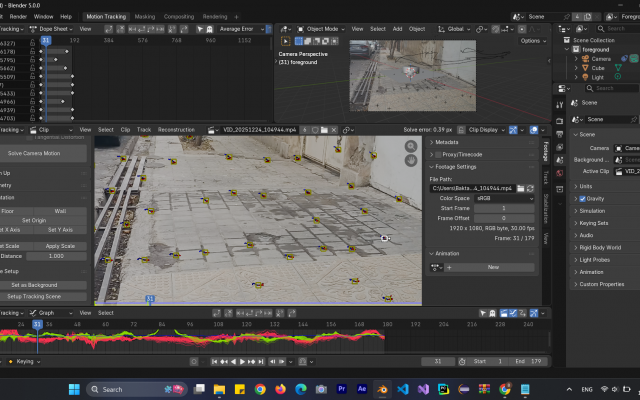This screenshot has height=400, width=640.
Task: Open the Reconstruction menu
Action: (176, 130)
